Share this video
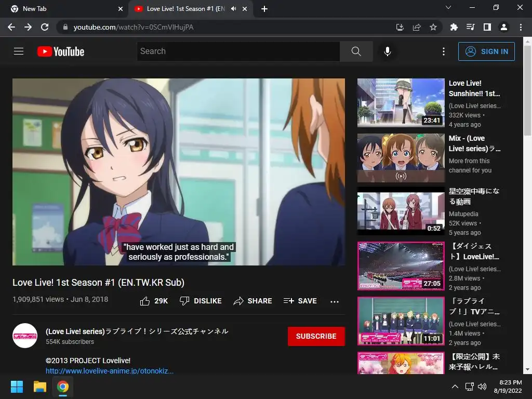This screenshot has width=532, height=399. (x=253, y=301)
